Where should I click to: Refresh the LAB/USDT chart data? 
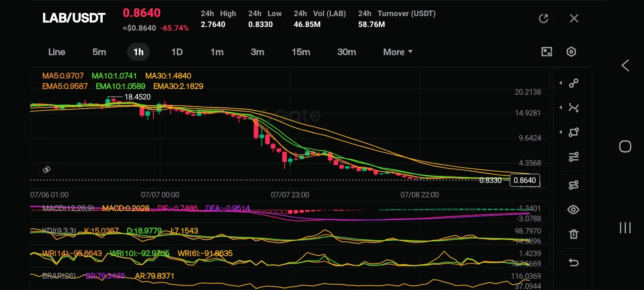tap(543, 19)
